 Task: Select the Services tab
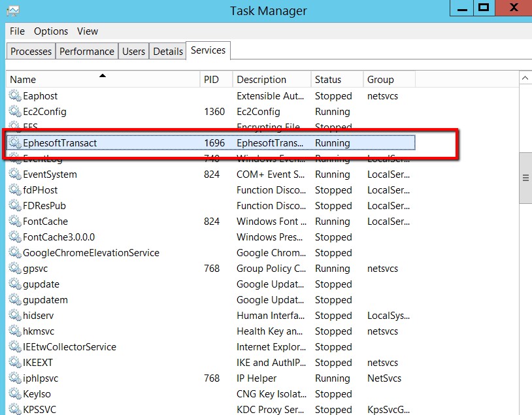pos(208,50)
